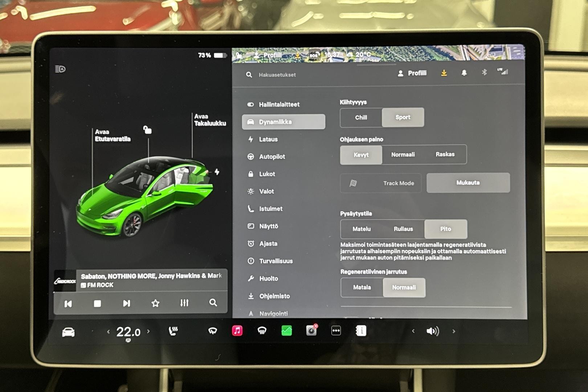Activate the windshield wiper icon
The width and height of the screenshot is (588, 392).
(213, 331)
